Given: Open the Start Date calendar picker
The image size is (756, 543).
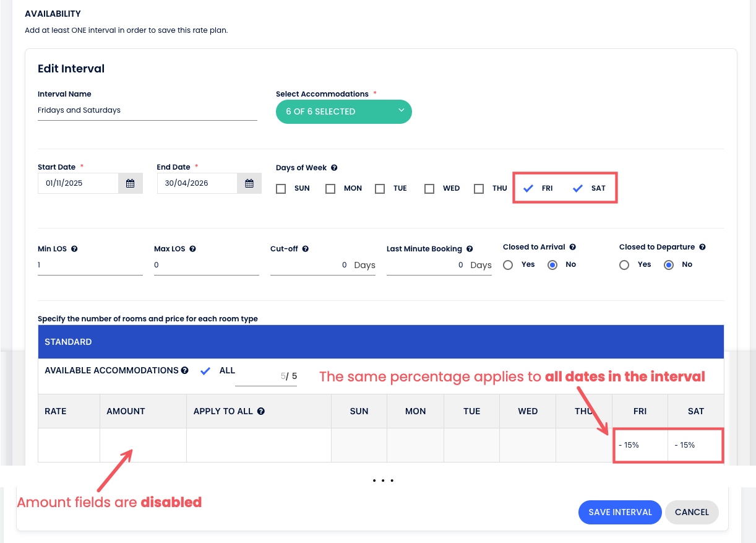Looking at the screenshot, I should (x=130, y=183).
